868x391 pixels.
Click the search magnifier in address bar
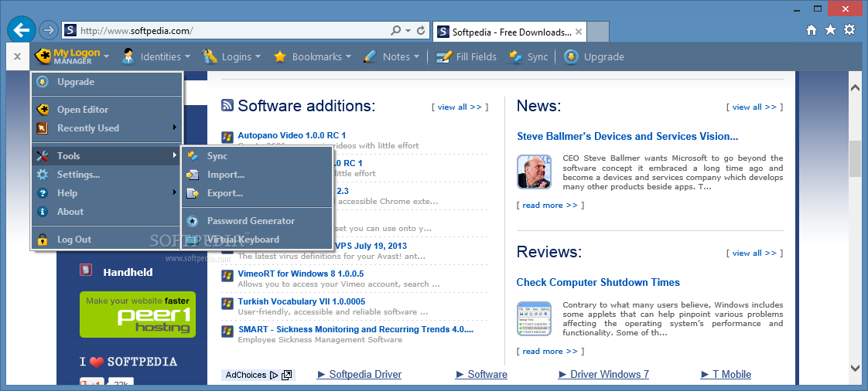click(396, 30)
